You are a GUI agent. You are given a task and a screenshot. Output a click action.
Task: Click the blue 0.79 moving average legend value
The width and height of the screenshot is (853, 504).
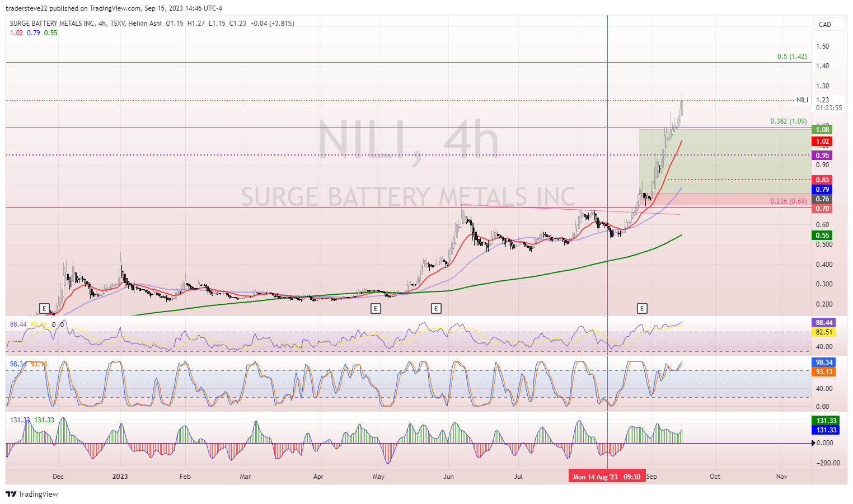point(34,33)
